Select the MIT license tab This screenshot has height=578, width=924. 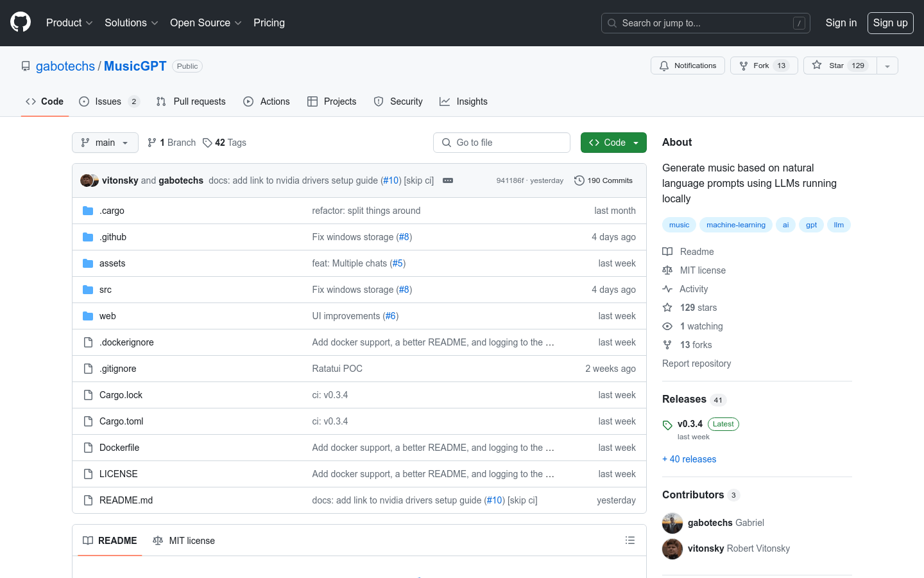point(184,541)
